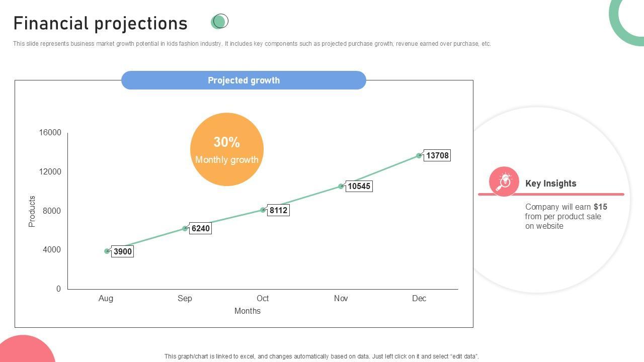Select the Products vertical axis title
The image size is (644, 362).
(x=32, y=211)
